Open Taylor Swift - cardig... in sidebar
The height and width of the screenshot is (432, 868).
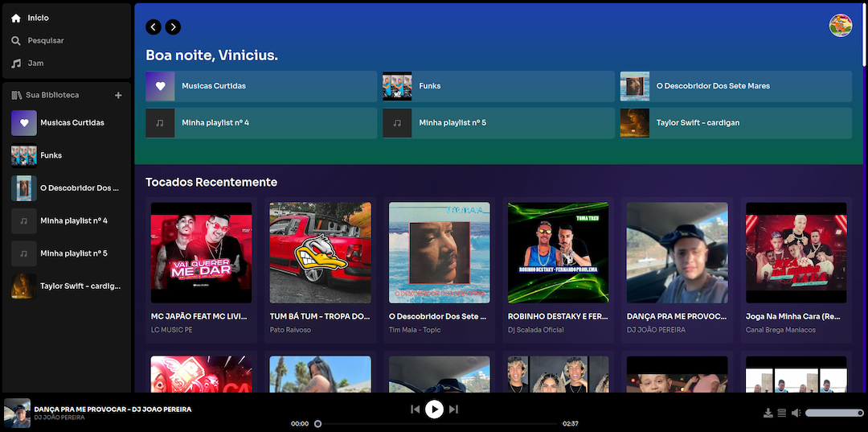[x=67, y=286]
